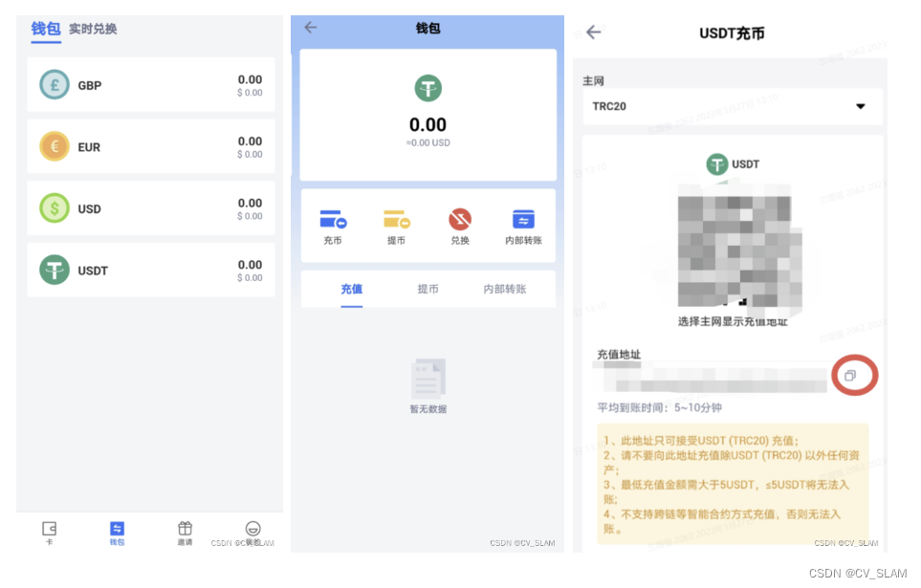Open the GBP balance row
The height and width of the screenshot is (588, 921).
click(151, 84)
